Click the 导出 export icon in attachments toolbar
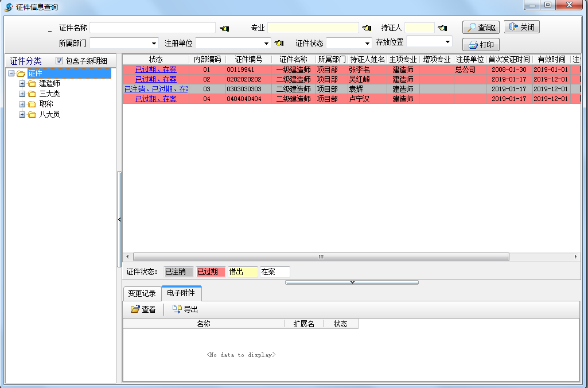The width and height of the screenshot is (588, 388). 177,309
